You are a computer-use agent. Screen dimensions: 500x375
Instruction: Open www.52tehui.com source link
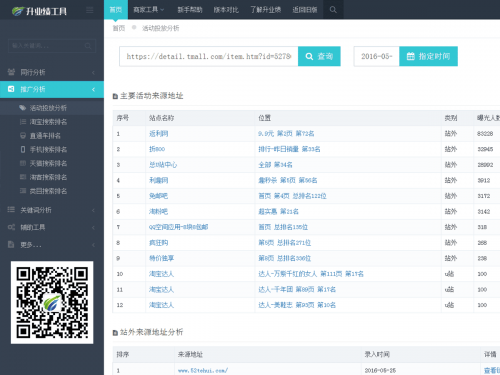(203, 370)
